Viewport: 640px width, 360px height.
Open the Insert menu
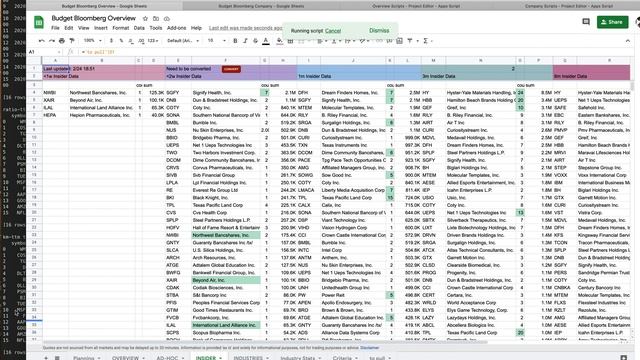tap(100, 28)
